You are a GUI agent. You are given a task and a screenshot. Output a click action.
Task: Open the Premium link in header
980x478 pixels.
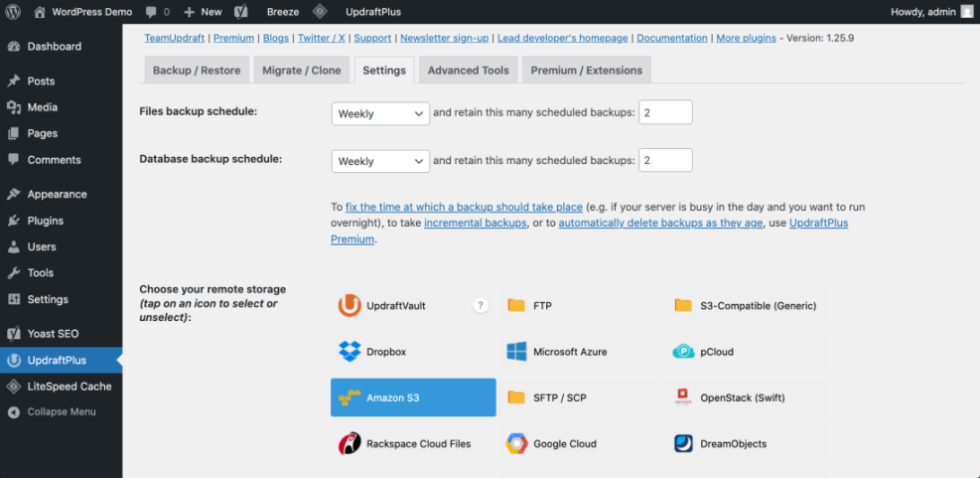coord(233,38)
